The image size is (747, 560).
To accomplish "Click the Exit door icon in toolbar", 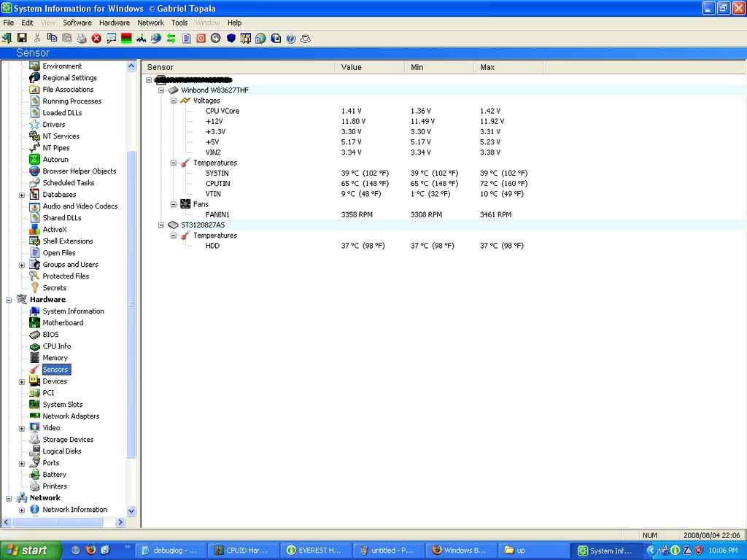I will 7,38.
